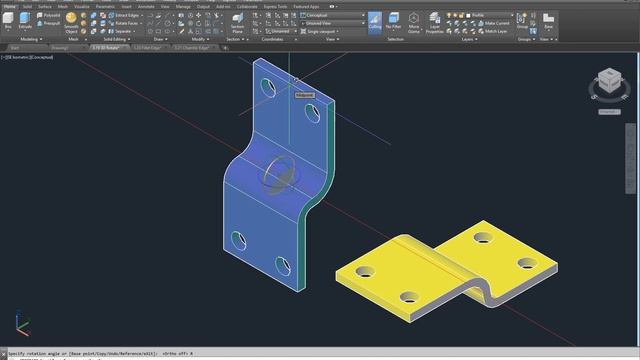Expand the Modeling panel
This screenshot has width=640, height=360.
(31, 39)
